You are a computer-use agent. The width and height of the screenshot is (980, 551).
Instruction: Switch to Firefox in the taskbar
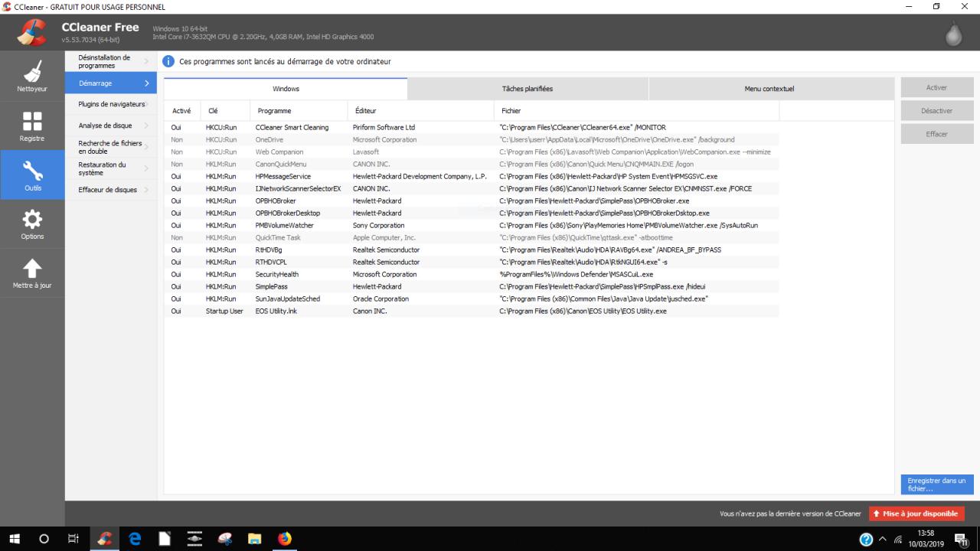point(285,539)
